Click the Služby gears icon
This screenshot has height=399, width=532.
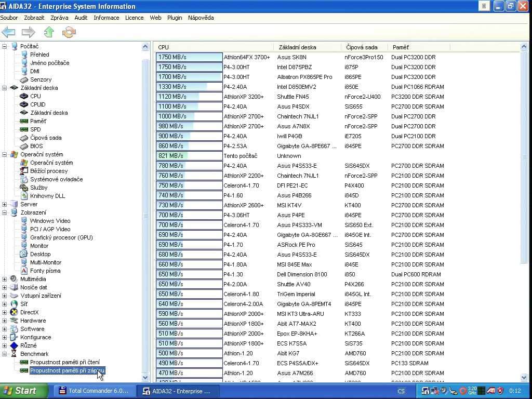pos(24,188)
